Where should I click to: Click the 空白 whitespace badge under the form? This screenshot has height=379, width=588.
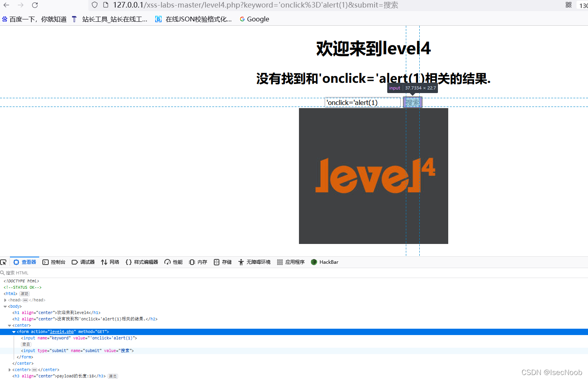26,344
